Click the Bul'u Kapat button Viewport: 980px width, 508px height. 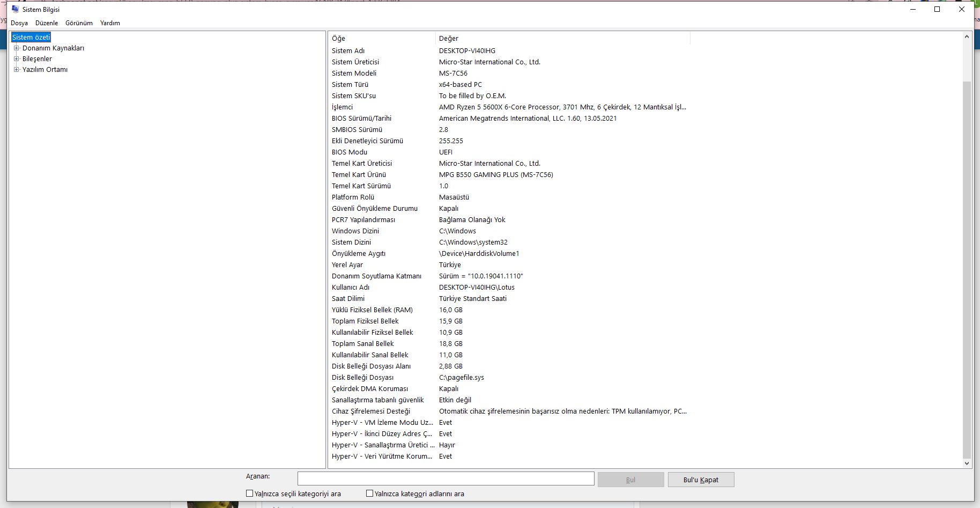pos(701,480)
